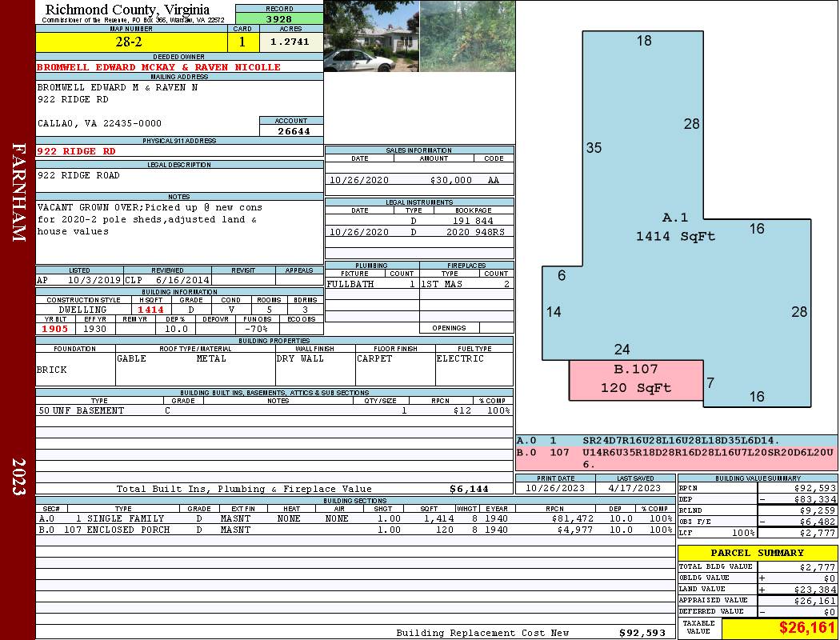Click wall finish DRY WALL
The width and height of the screenshot is (840, 640).
pyautogui.click(x=300, y=358)
